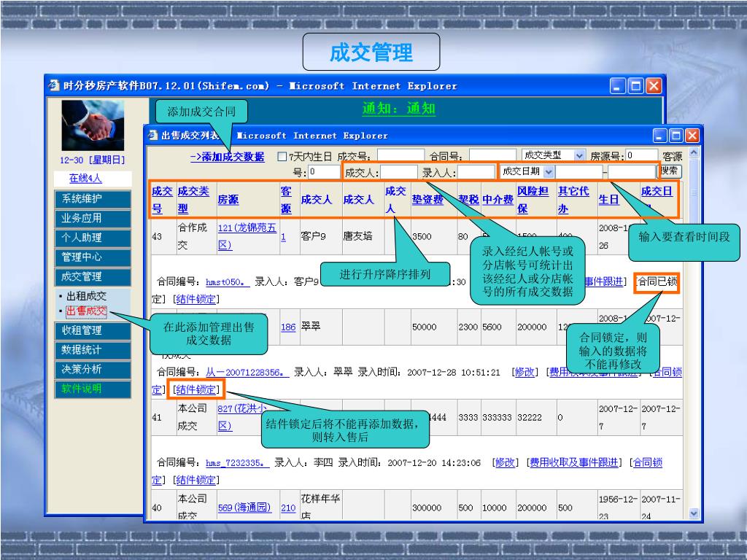Viewport: 747px width, 560px height.
Task: Click the 在线4人 link
Action: tap(85, 179)
